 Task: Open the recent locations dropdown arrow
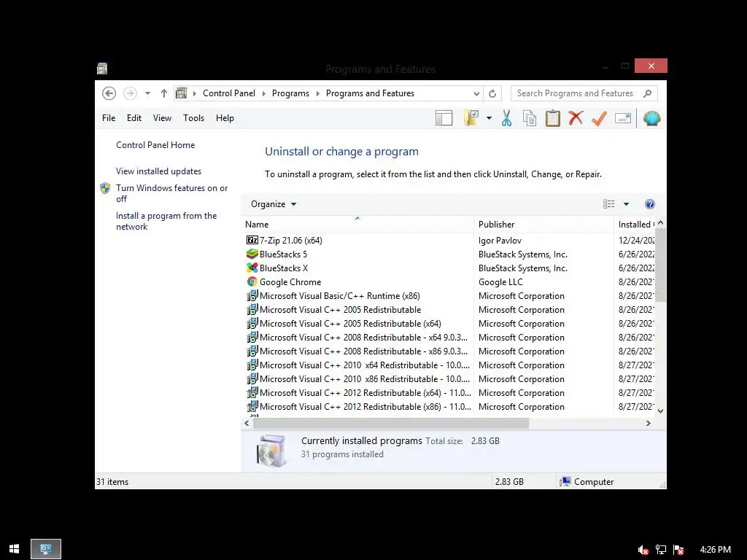pyautogui.click(x=147, y=93)
